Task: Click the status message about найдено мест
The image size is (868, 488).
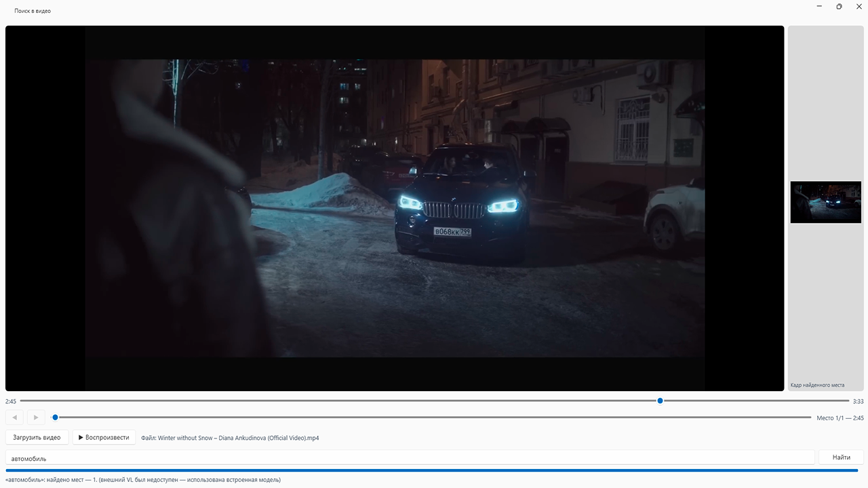Action: tap(143, 480)
